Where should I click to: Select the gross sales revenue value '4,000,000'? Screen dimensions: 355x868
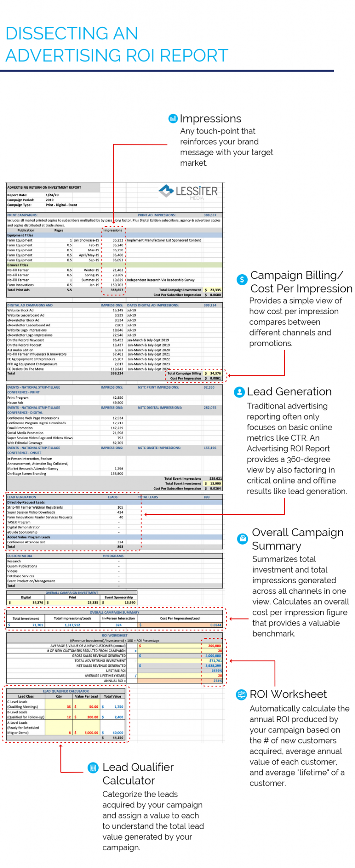[213, 656]
